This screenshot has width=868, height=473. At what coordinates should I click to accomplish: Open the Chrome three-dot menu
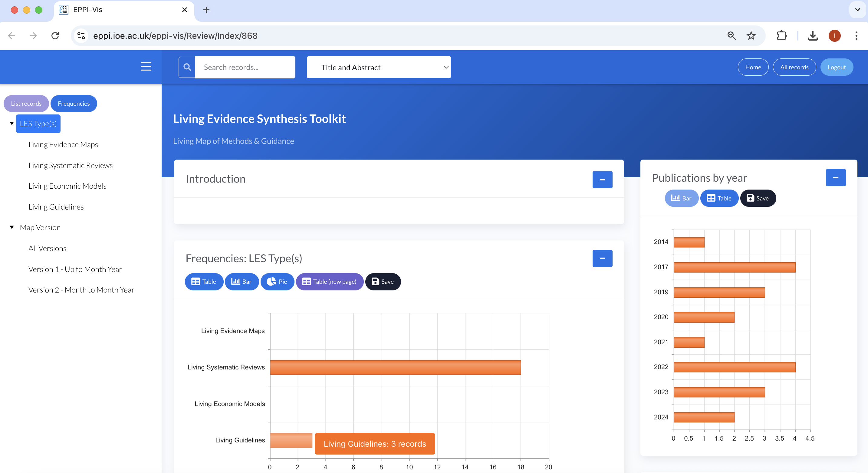856,36
